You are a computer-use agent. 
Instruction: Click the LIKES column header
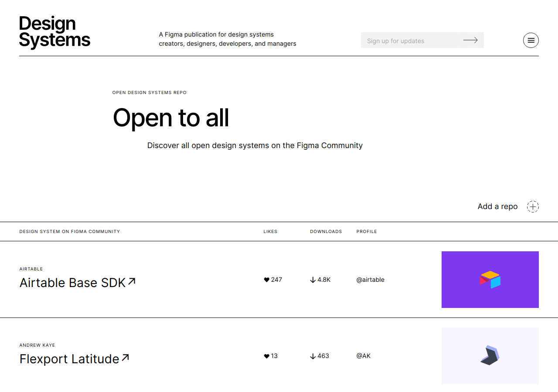pyautogui.click(x=270, y=231)
